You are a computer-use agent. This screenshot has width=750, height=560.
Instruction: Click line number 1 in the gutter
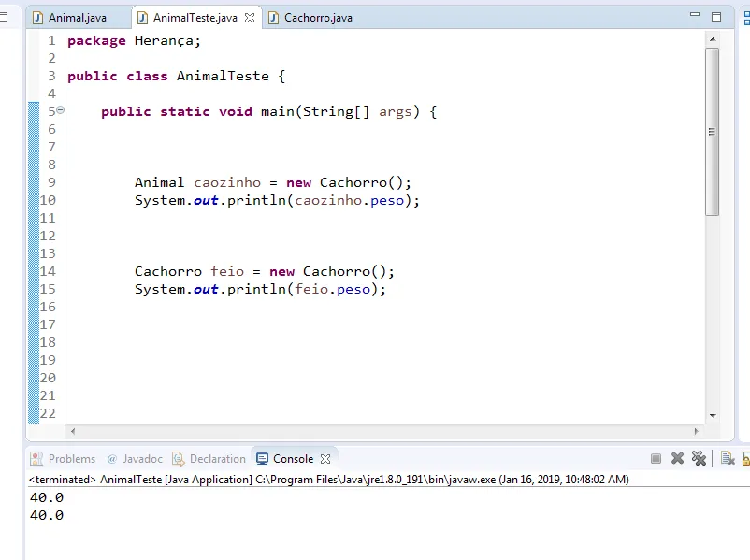click(x=51, y=40)
